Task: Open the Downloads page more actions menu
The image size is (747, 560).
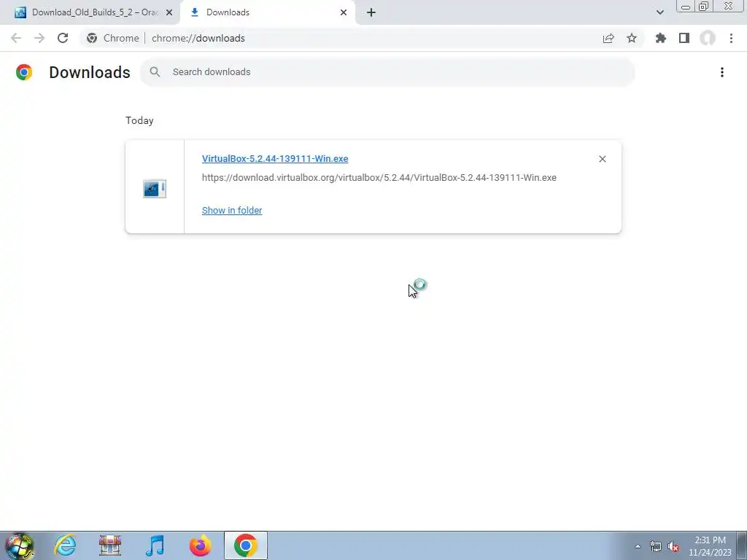Action: (722, 72)
